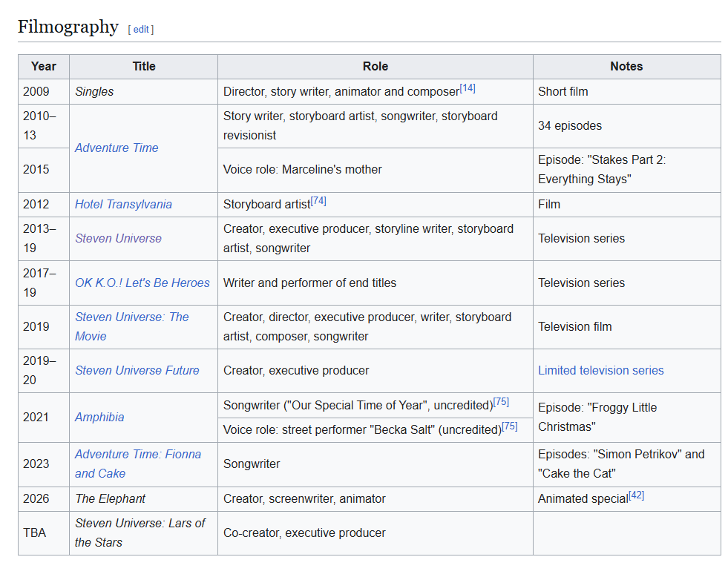Click citation [75] after Becka Salt voice role

tap(510, 426)
